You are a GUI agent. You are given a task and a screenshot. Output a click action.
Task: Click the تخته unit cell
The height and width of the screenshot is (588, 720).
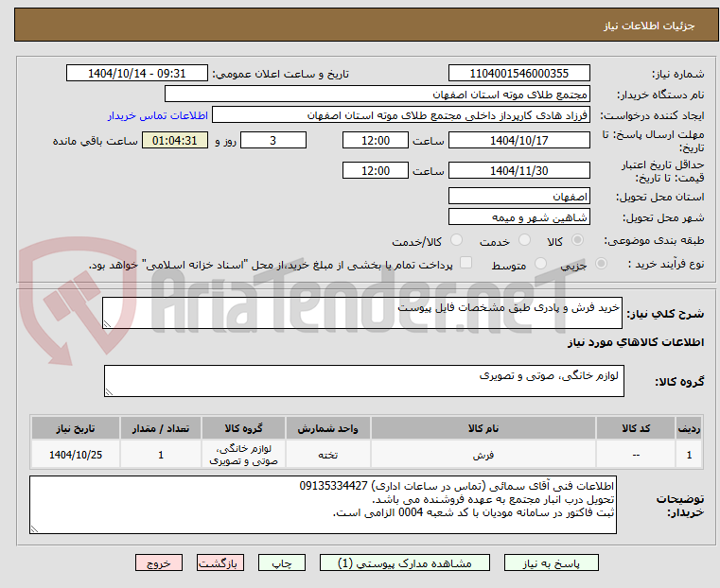pyautogui.click(x=328, y=455)
